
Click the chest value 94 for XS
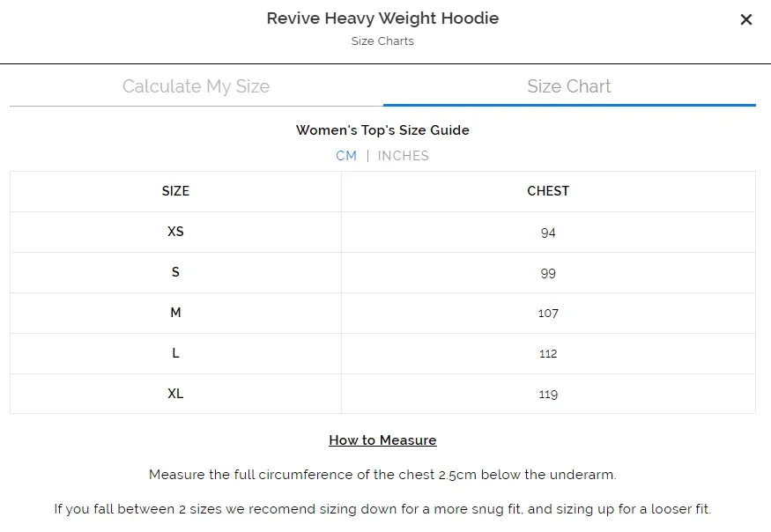548,232
